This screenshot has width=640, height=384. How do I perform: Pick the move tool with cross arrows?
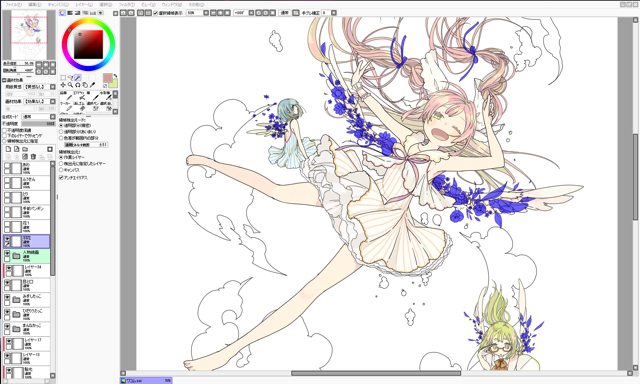63,85
